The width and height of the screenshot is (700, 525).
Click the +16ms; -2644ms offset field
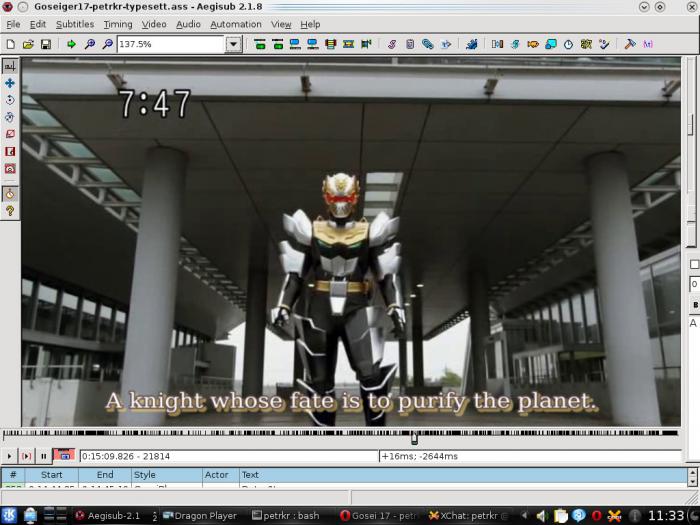click(x=530, y=456)
